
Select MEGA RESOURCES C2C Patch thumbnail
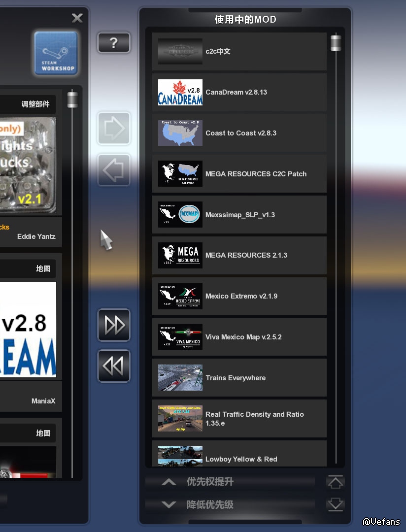[180, 174]
